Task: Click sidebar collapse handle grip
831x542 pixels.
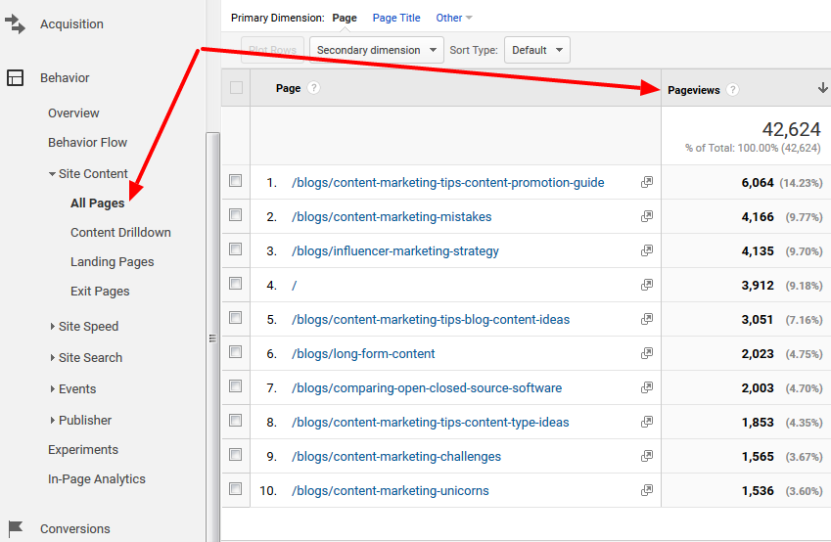Action: coord(213,338)
